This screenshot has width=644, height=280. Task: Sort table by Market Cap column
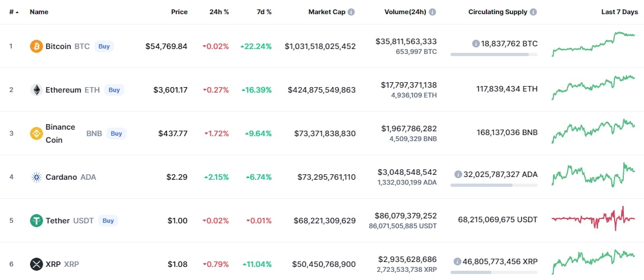click(x=327, y=13)
